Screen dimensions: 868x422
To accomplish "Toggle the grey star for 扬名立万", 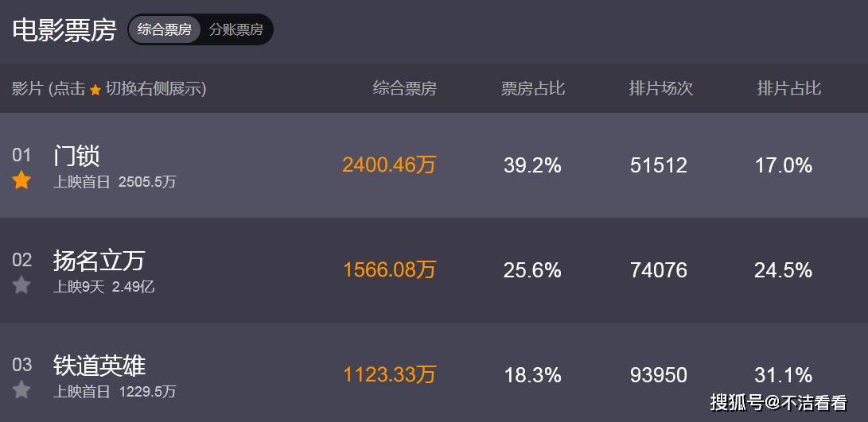I will pyautogui.click(x=21, y=285).
